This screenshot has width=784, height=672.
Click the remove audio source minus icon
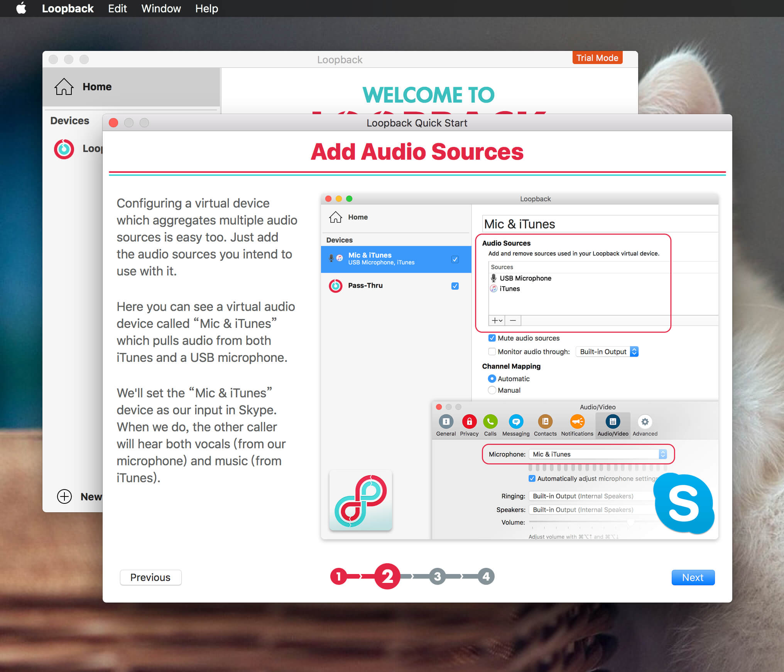(513, 321)
